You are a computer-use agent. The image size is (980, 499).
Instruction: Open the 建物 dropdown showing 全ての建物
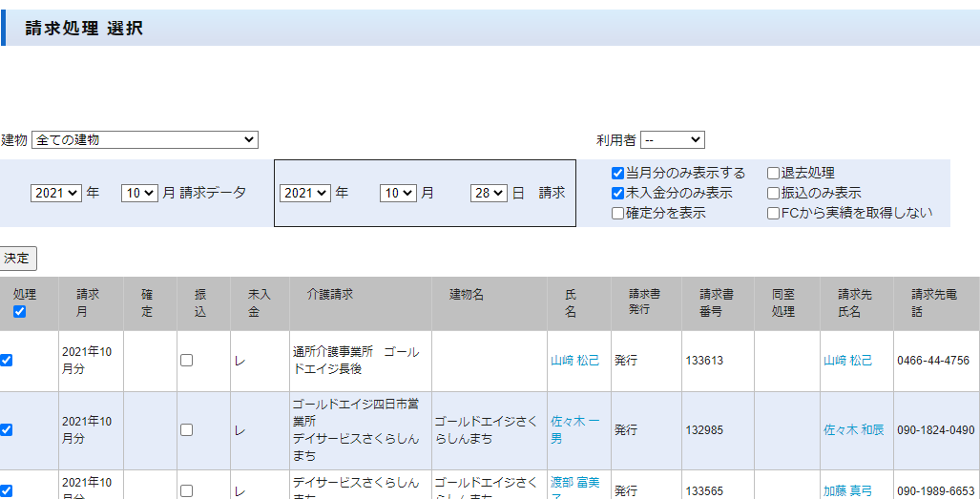pos(145,140)
